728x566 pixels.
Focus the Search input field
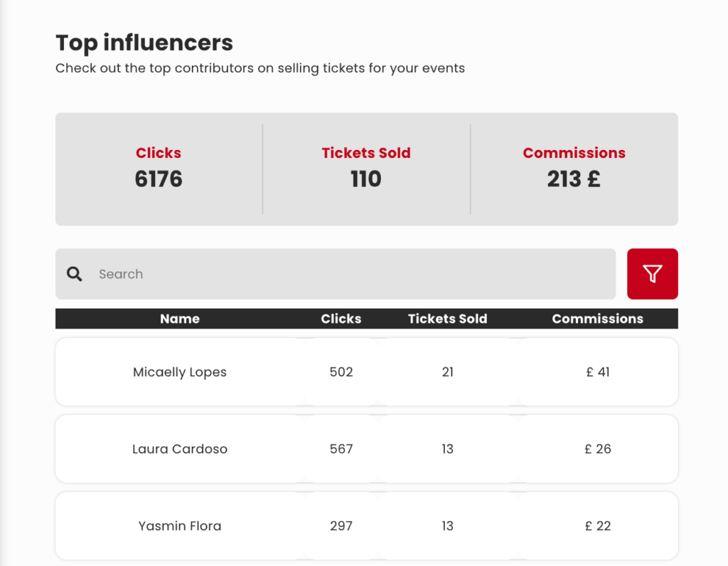pos(336,274)
